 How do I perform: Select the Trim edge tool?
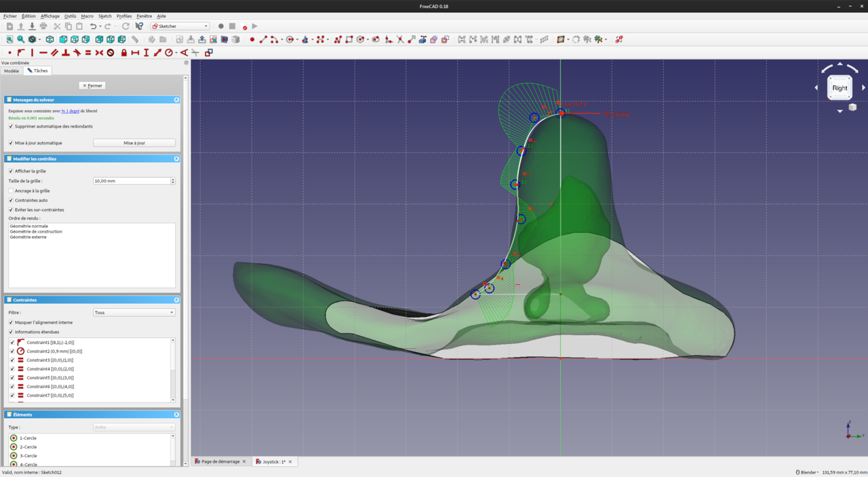point(400,39)
